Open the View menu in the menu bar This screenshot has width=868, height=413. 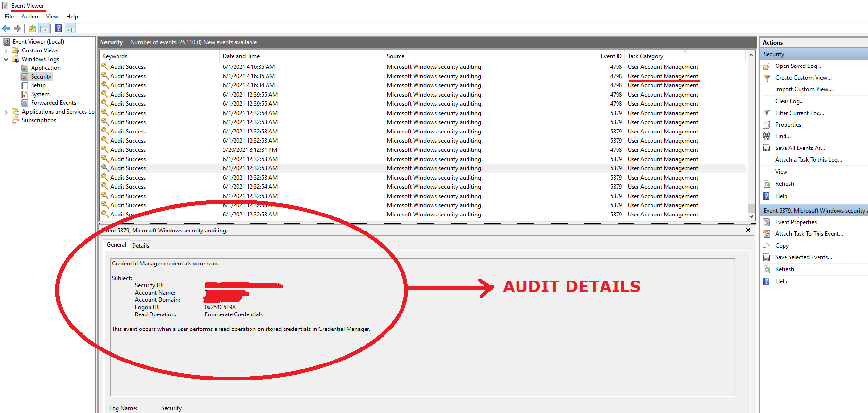52,17
